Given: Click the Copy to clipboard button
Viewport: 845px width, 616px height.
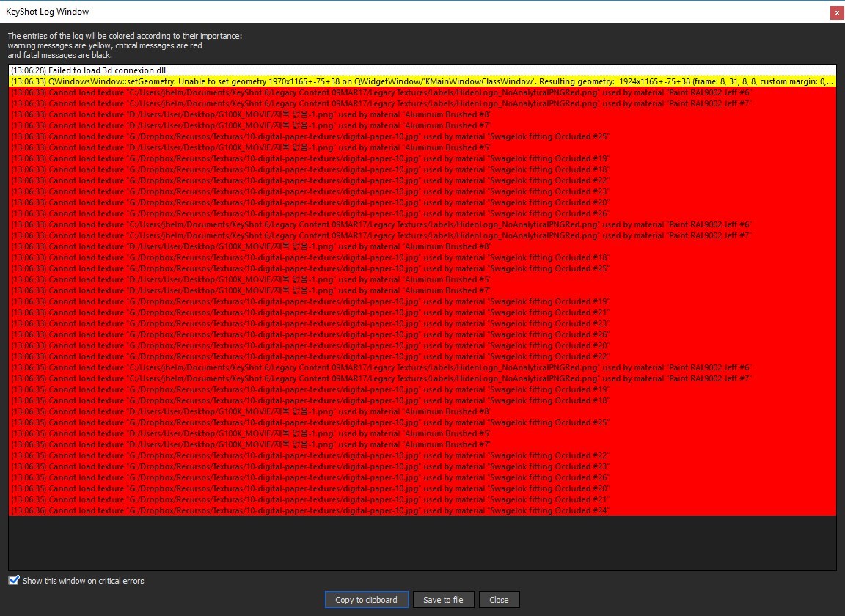Looking at the screenshot, I should (367, 600).
